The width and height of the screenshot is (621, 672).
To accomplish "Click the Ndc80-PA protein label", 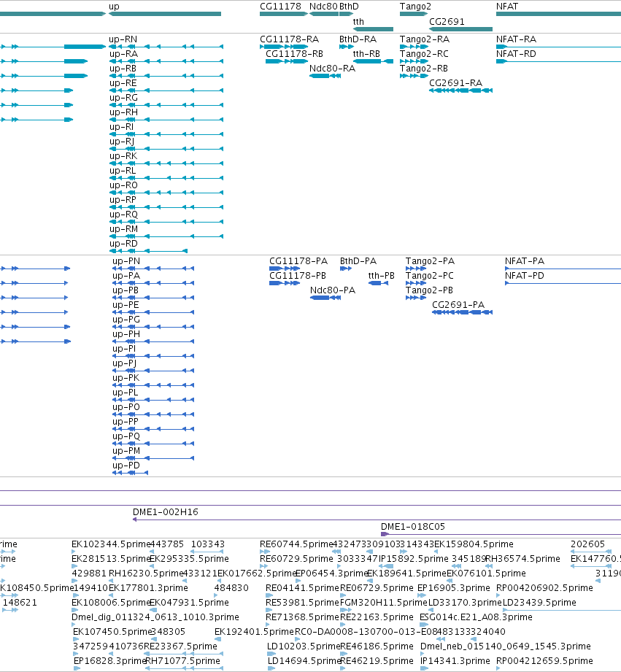I will pyautogui.click(x=333, y=290).
